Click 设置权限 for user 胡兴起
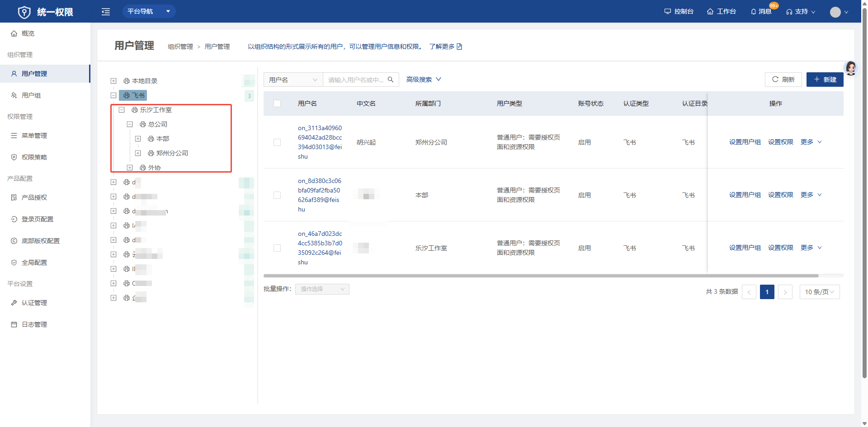The image size is (868, 427). [780, 142]
